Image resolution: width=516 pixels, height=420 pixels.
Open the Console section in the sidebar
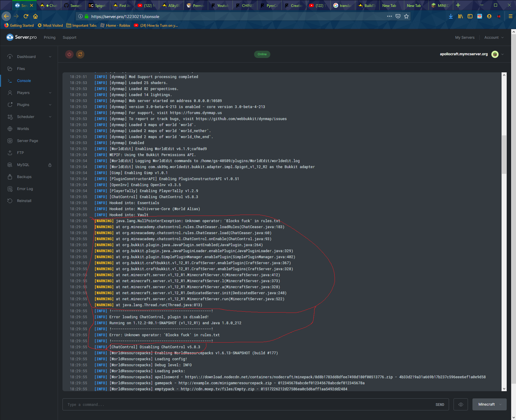(x=24, y=80)
